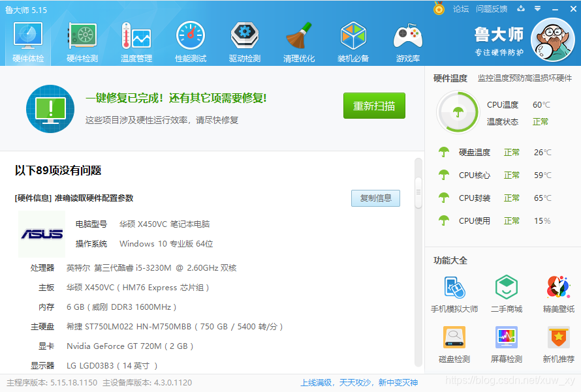Screen dimensions: 581x392
Task: Open the 问题反馈 feedback link
Action: [492, 9]
